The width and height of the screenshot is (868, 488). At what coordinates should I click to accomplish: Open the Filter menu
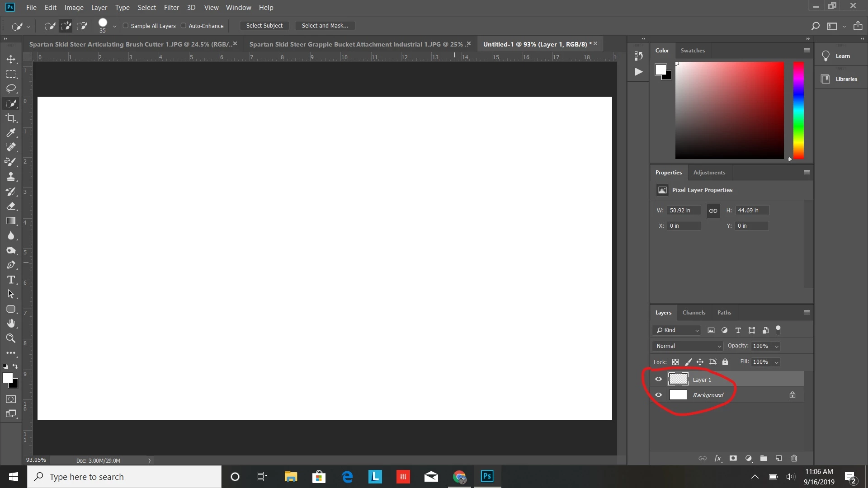tap(171, 8)
